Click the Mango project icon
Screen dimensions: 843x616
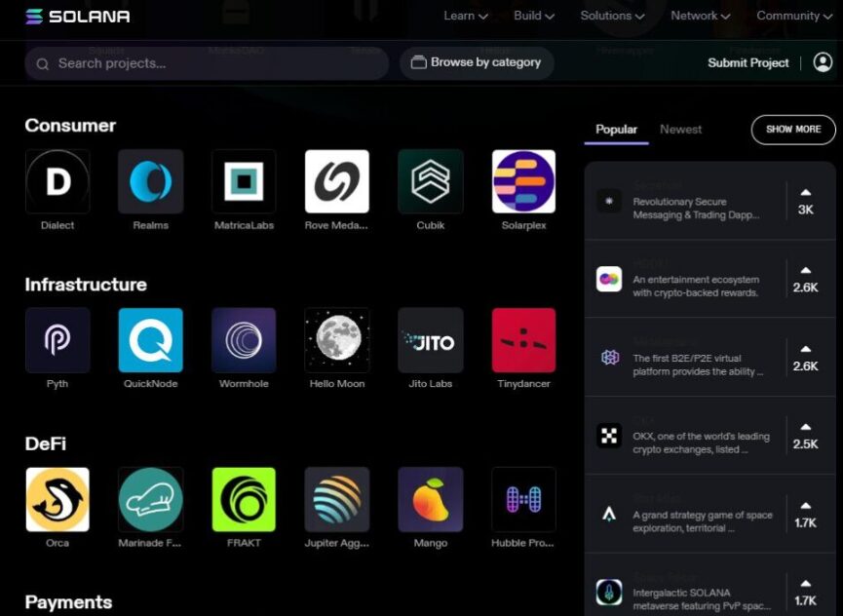(430, 499)
